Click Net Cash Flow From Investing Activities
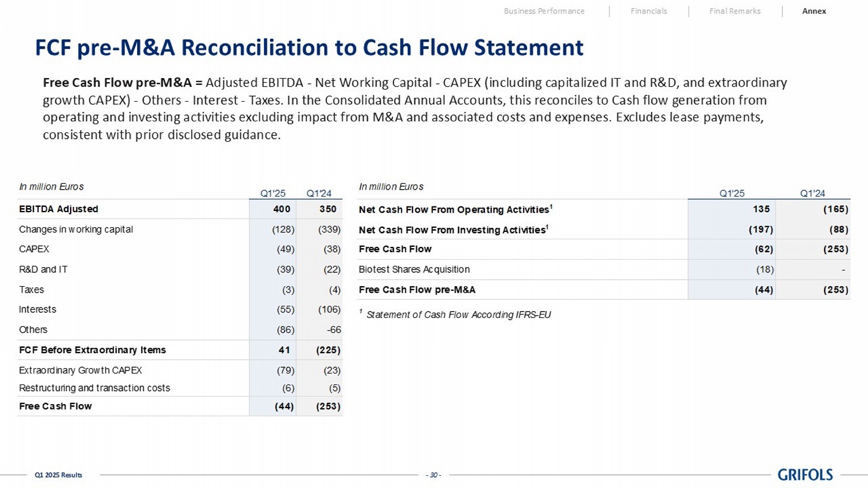Screen dimensions: 868x488 453,230
